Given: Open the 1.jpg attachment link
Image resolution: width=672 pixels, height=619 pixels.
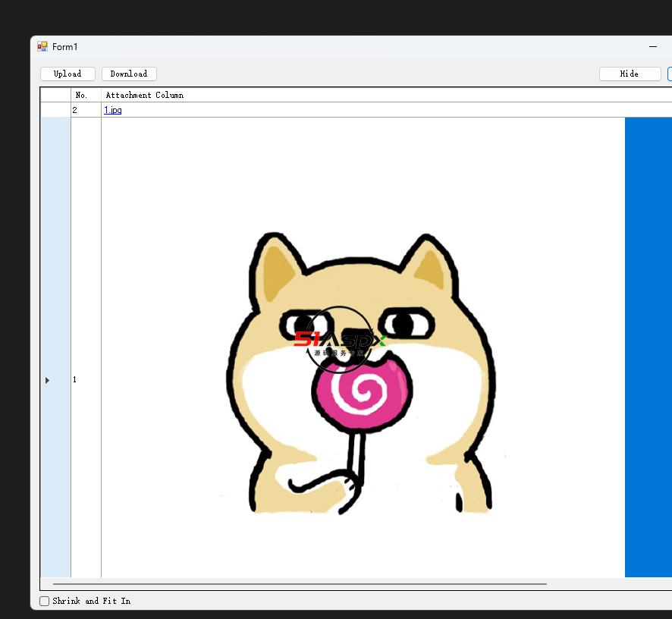Looking at the screenshot, I should 113,110.
